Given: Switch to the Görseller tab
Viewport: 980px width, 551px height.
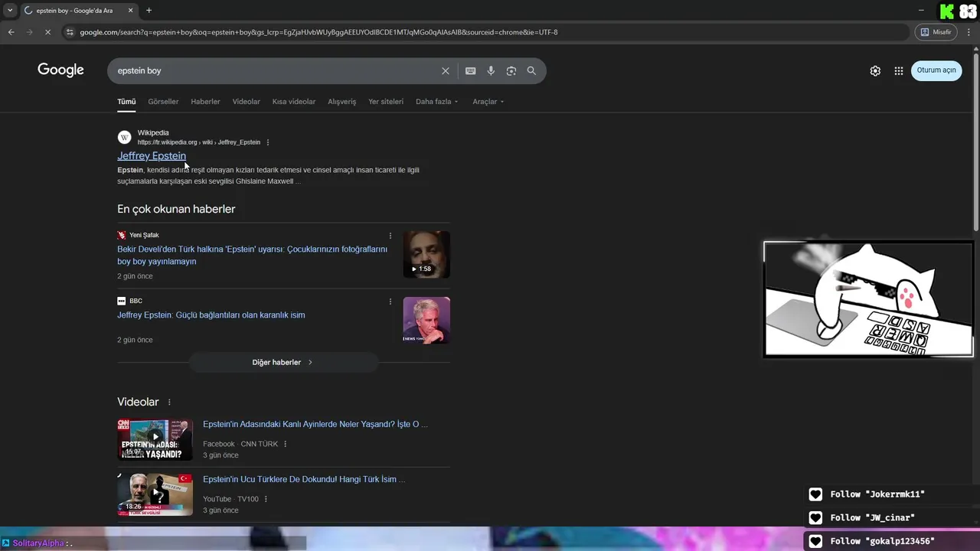Looking at the screenshot, I should [163, 102].
